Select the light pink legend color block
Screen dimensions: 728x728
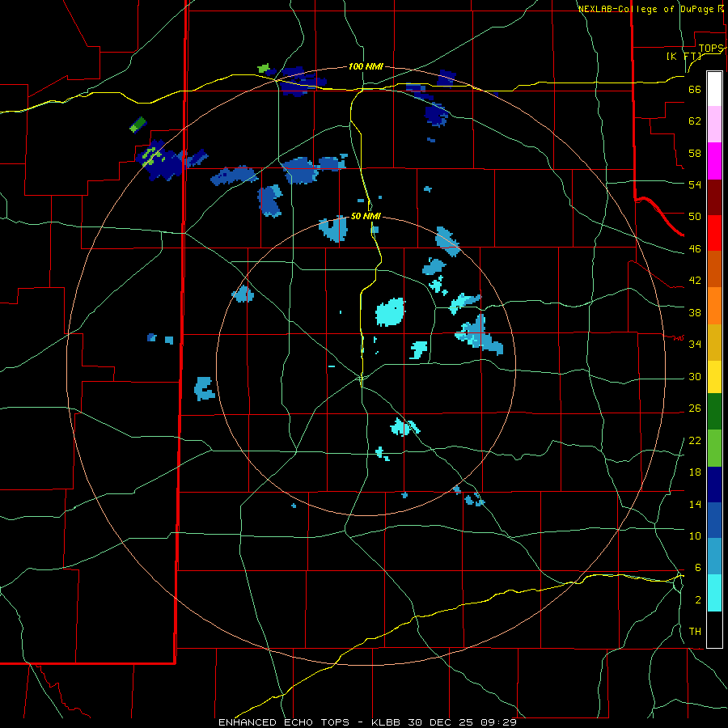pos(714,125)
